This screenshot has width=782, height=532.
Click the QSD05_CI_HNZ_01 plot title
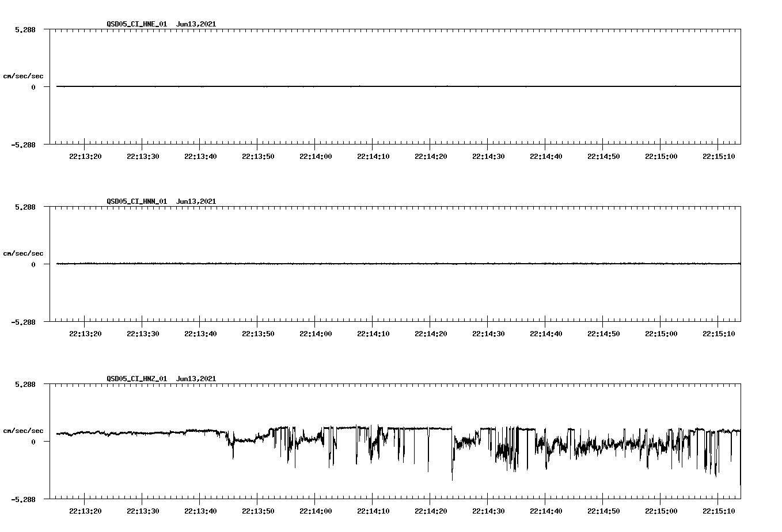coord(161,379)
